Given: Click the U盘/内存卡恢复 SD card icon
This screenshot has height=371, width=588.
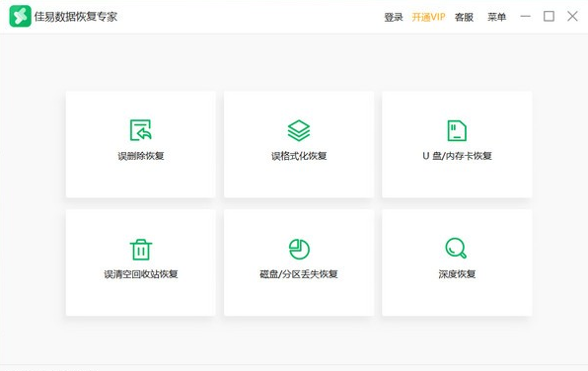Looking at the screenshot, I should pos(457,130).
